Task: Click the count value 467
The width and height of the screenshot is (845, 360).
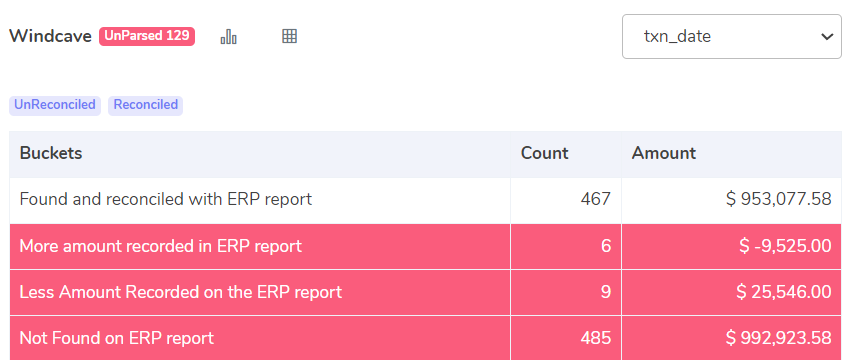Action: click(595, 200)
